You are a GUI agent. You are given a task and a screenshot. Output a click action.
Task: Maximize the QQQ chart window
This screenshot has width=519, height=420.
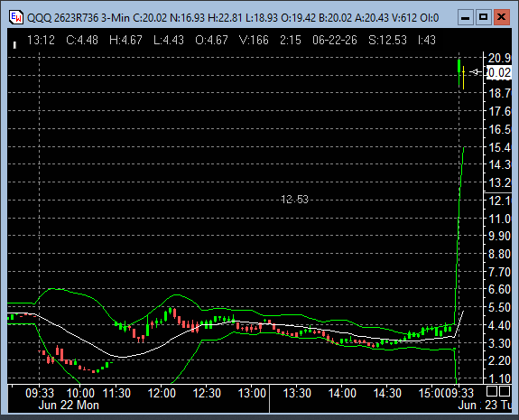(x=483, y=17)
